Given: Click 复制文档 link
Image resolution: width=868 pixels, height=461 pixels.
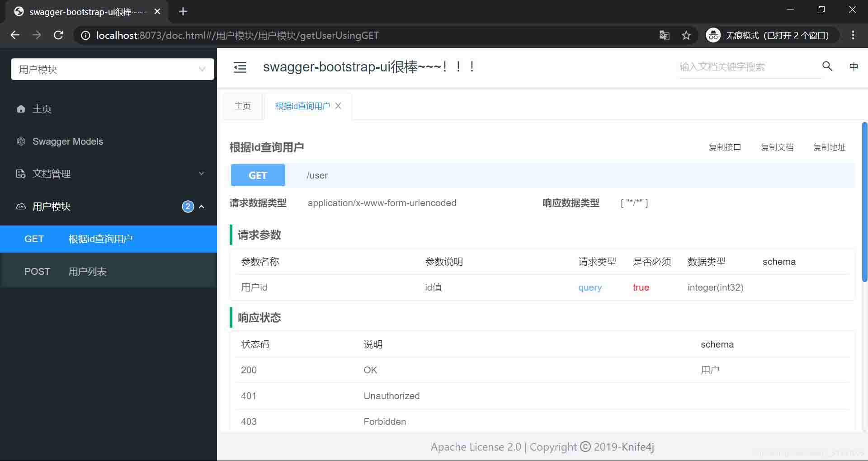Looking at the screenshot, I should point(777,147).
